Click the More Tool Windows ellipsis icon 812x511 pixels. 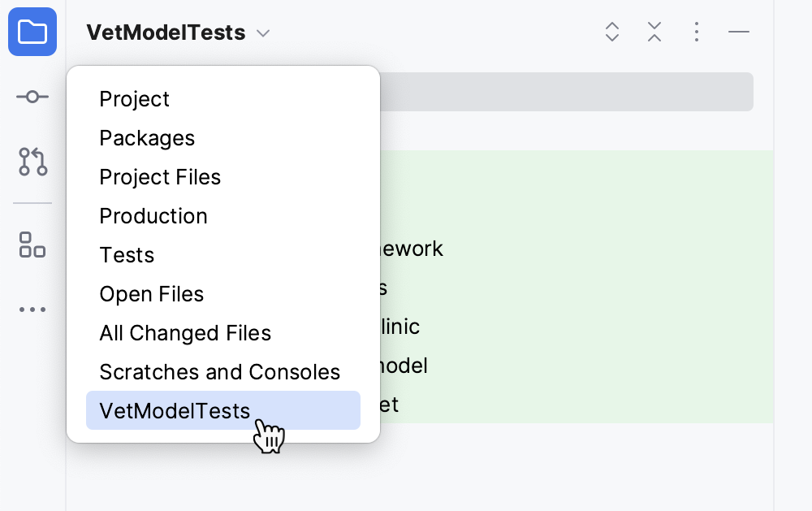32,309
